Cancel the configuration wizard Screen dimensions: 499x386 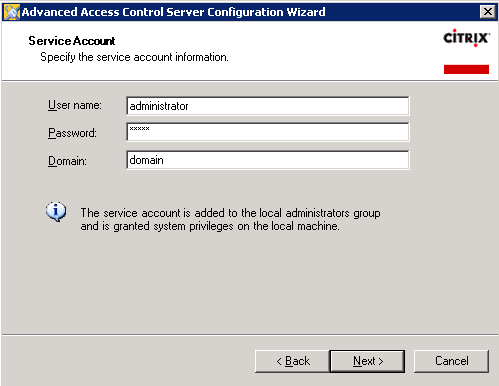(x=451, y=361)
